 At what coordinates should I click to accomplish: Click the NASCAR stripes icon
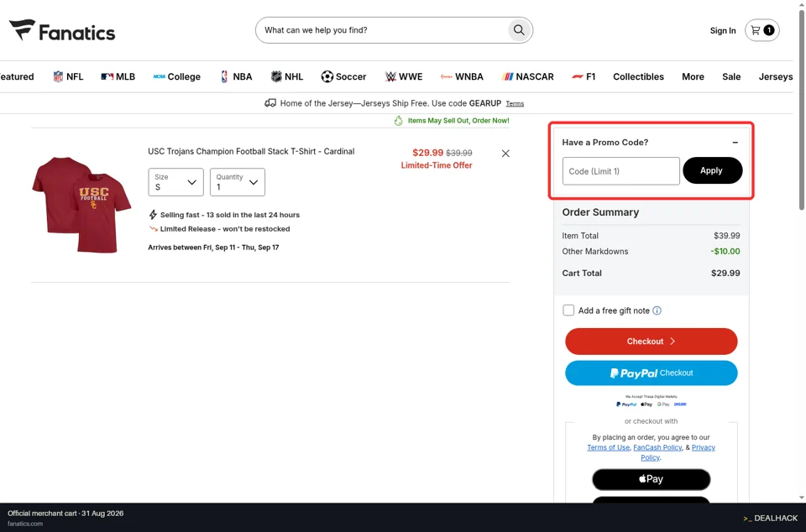coord(507,76)
